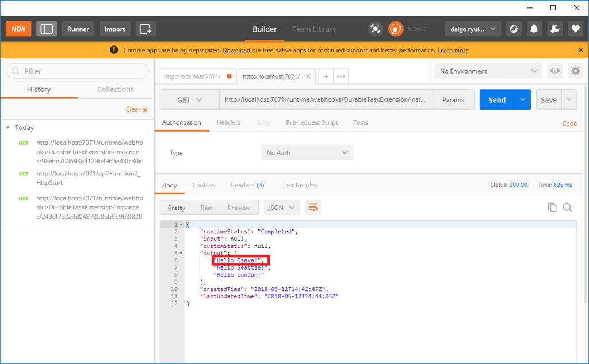Switch response view to Pretty
This screenshot has width=589, height=364.
point(176,208)
